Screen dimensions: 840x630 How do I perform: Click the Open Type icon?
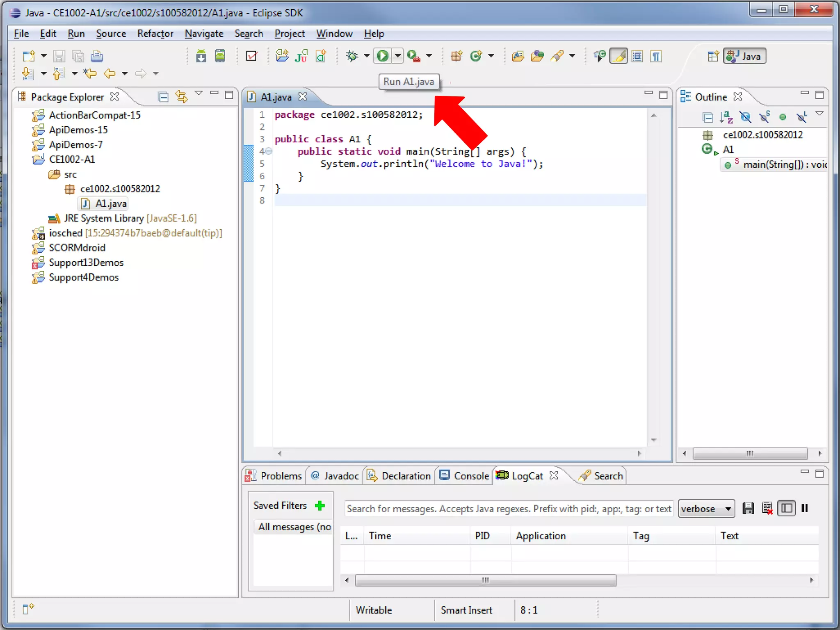(x=518, y=56)
